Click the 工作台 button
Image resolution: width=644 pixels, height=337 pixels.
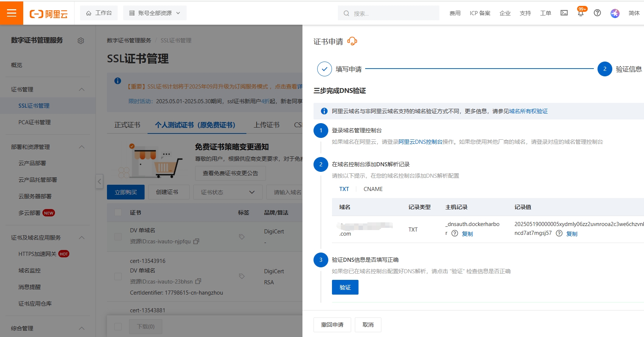pos(99,13)
